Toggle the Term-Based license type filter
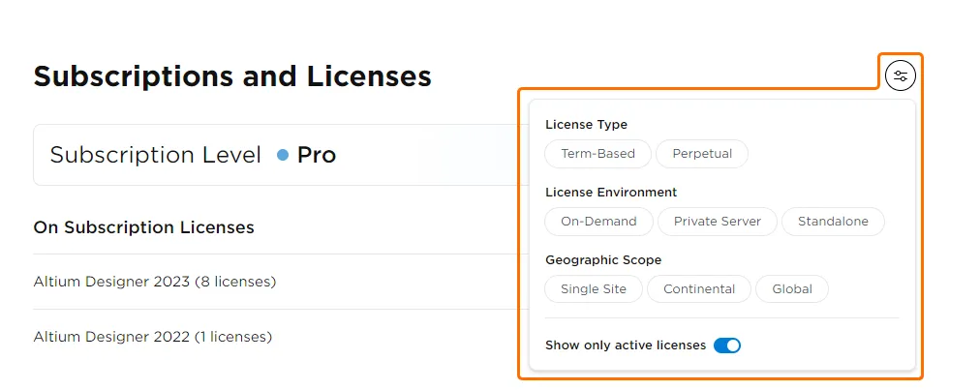Image resolution: width=980 pixels, height=390 pixels. pyautogui.click(x=597, y=154)
